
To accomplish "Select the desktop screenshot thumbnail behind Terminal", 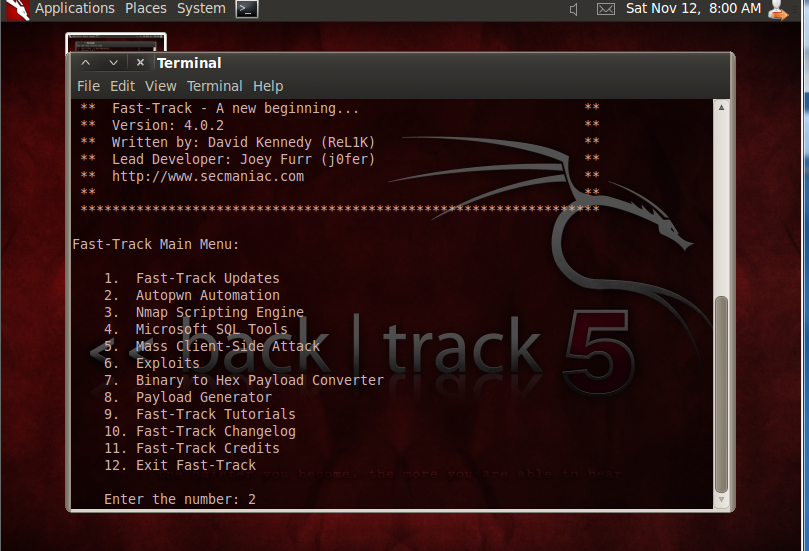I will point(116,43).
